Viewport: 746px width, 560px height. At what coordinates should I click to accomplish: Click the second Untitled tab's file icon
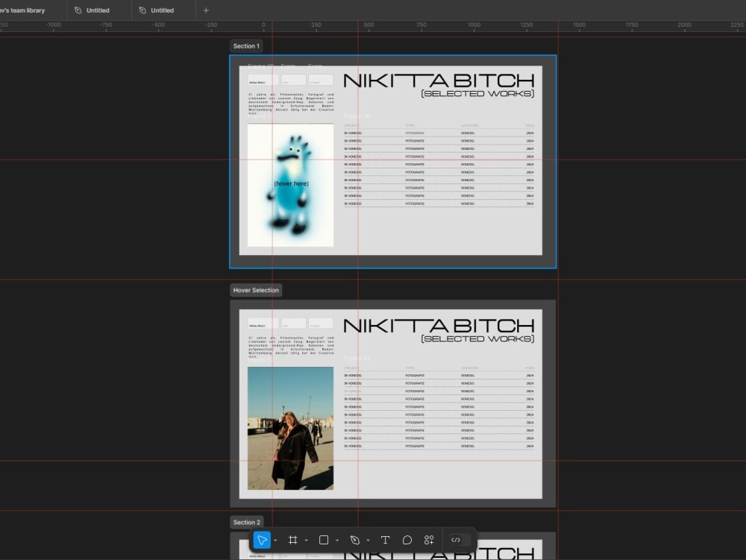(x=142, y=10)
